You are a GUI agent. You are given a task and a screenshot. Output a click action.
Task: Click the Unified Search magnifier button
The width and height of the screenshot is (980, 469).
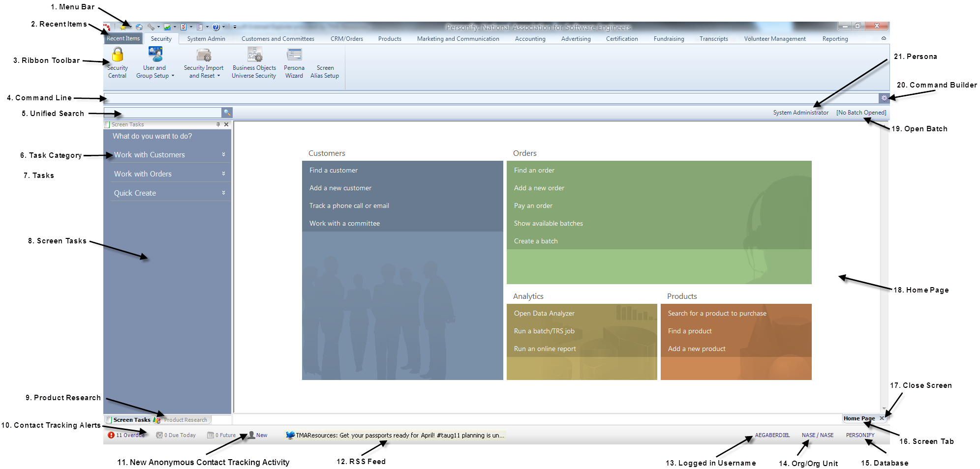pyautogui.click(x=227, y=113)
